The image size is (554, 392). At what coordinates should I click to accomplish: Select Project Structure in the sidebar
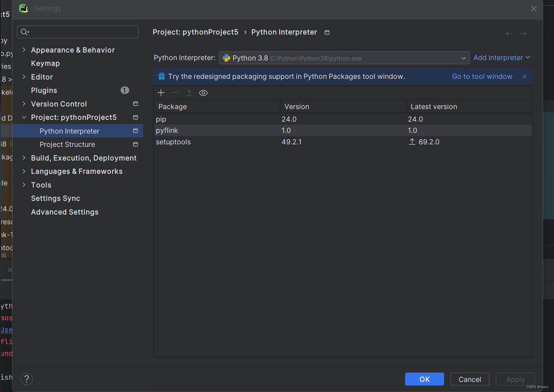click(x=67, y=144)
